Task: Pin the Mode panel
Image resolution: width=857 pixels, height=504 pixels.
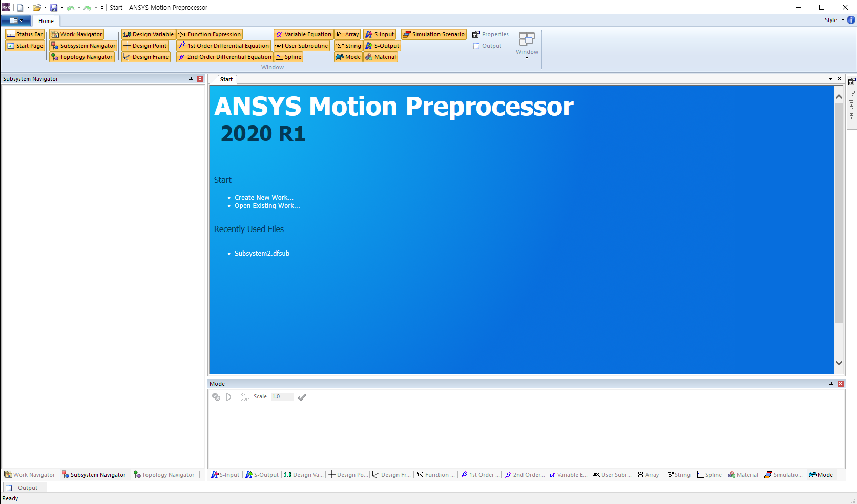Action: coord(831,384)
